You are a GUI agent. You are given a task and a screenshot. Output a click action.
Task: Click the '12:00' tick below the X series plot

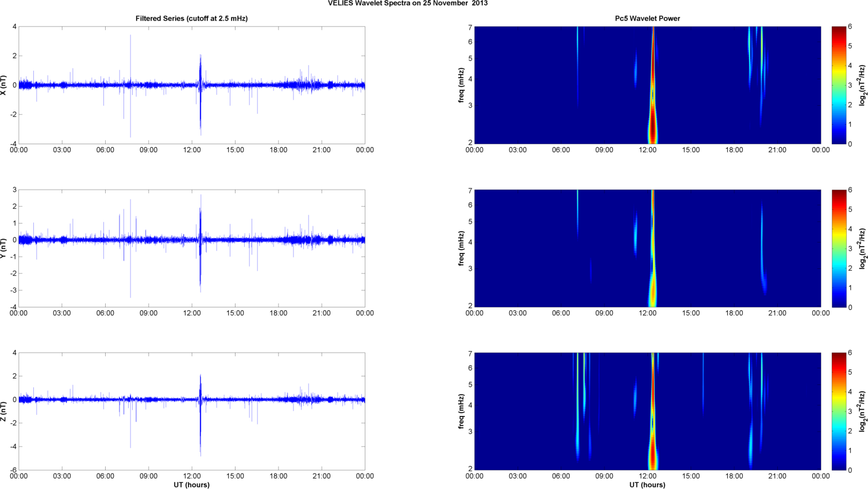[192, 150]
